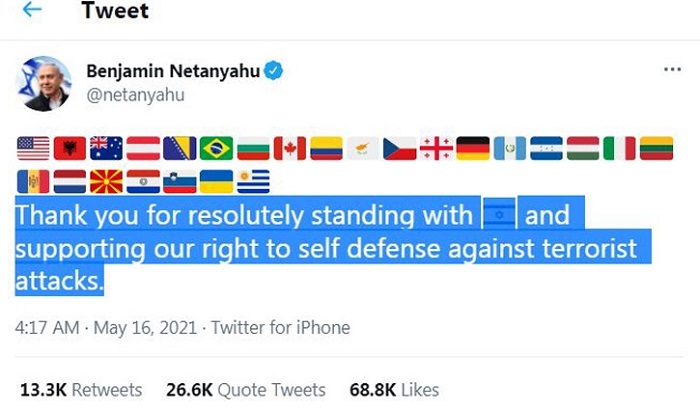Open the Benjamin Netanyahu display name

[x=172, y=71]
